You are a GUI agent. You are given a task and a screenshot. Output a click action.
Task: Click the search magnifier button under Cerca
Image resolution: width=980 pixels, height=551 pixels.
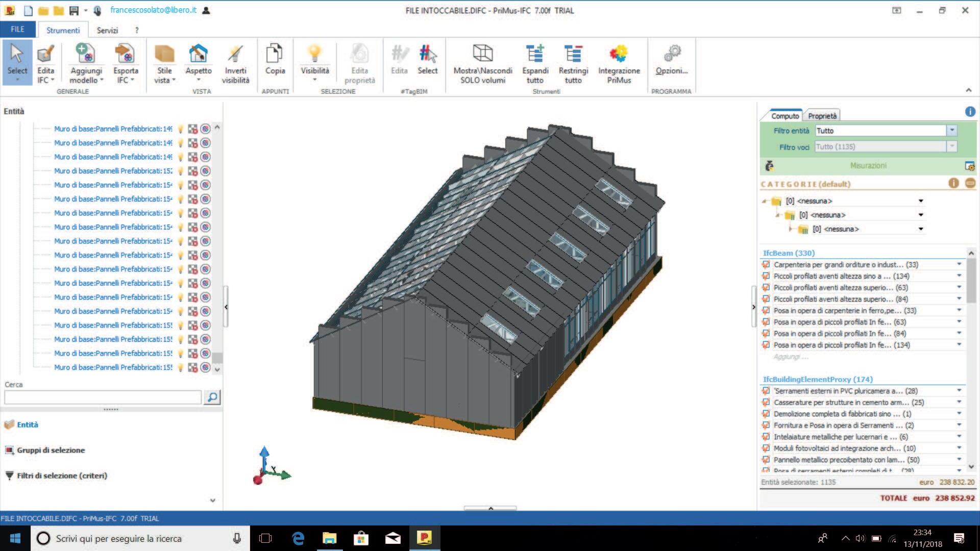click(212, 397)
